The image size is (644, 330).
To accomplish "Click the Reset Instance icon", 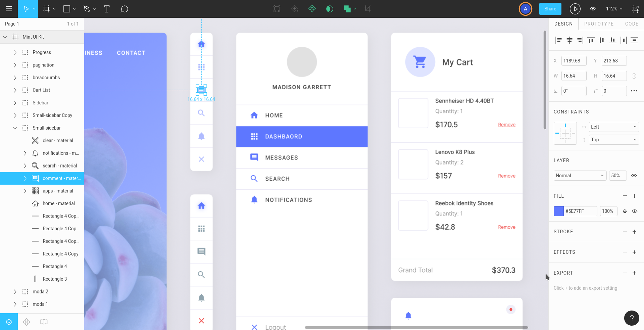I will point(294,9).
